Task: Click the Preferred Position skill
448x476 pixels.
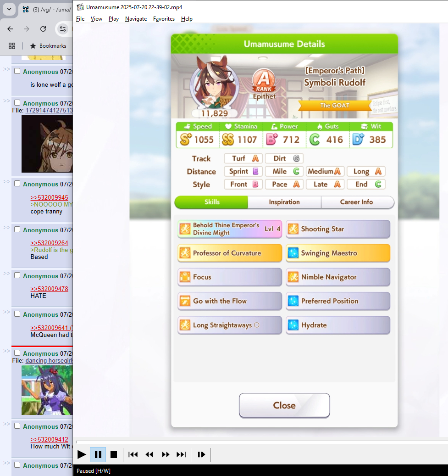Action: pyautogui.click(x=338, y=301)
